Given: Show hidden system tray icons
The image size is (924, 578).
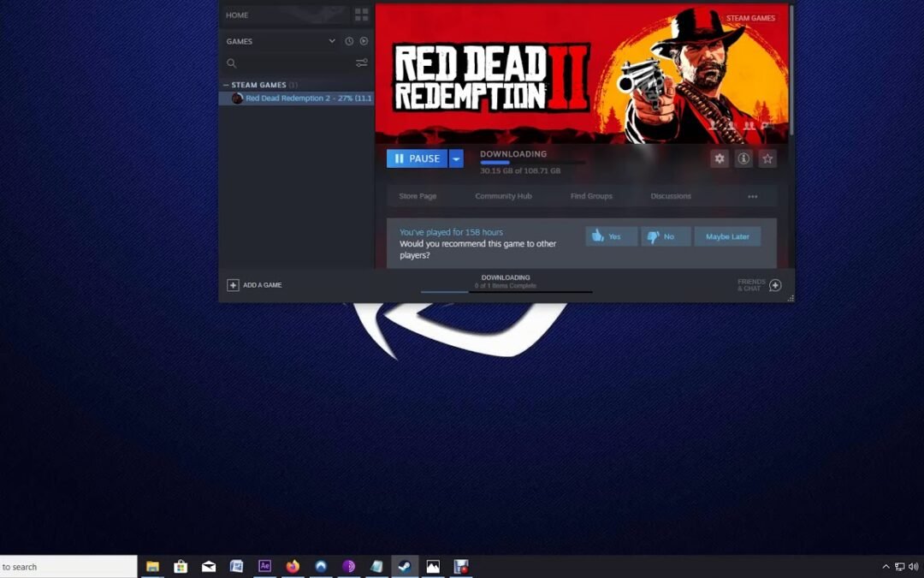Looking at the screenshot, I should coord(885,567).
